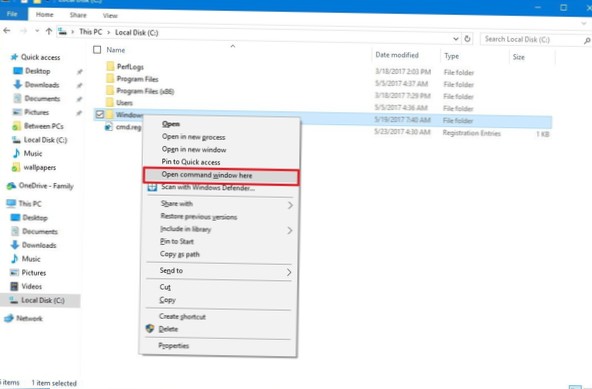The width and height of the screenshot is (592, 389).
Task: Open Documents under Quick access
Action: tap(42, 99)
